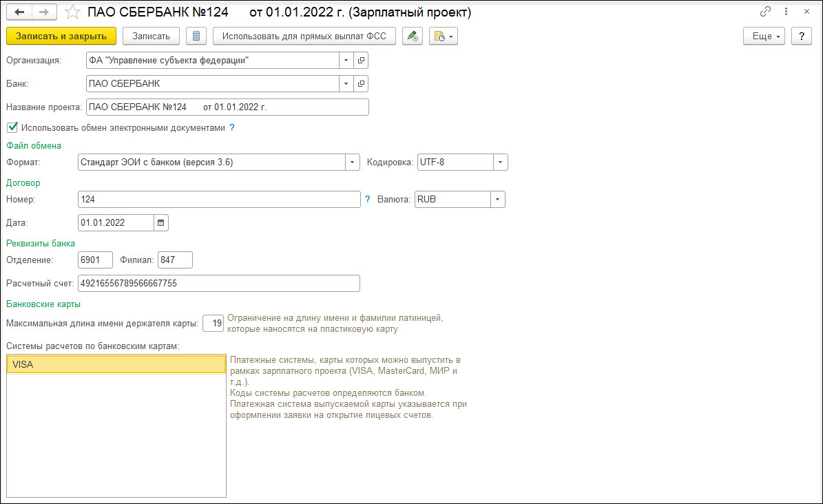823x504 pixels.
Task: Expand the Банк dropdown list
Action: [x=346, y=83]
